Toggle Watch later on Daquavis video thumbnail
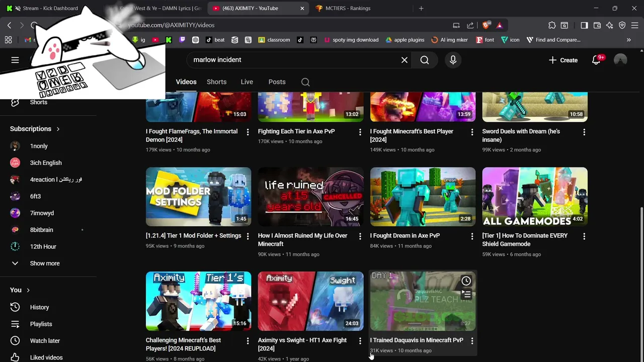 pyautogui.click(x=466, y=281)
